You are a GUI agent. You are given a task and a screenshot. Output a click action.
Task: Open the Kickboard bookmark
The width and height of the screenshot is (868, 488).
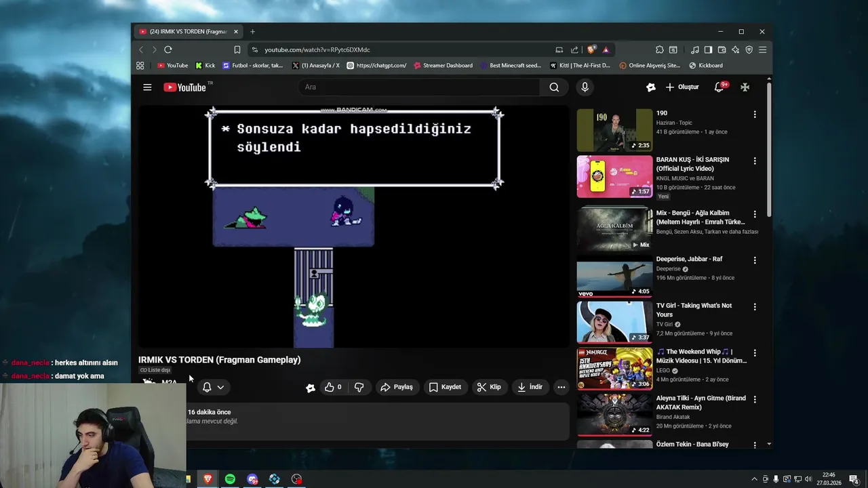pyautogui.click(x=705, y=66)
